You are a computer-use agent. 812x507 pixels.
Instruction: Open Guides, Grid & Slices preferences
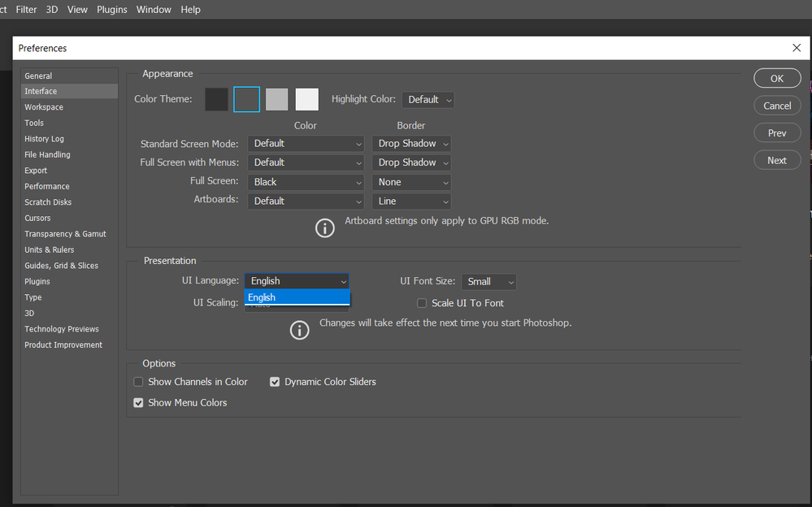click(x=69, y=266)
